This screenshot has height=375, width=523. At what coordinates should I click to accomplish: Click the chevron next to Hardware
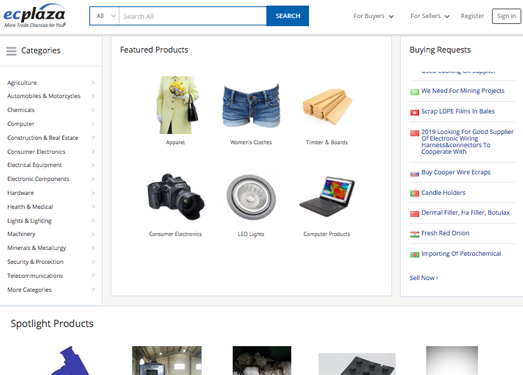click(x=93, y=193)
